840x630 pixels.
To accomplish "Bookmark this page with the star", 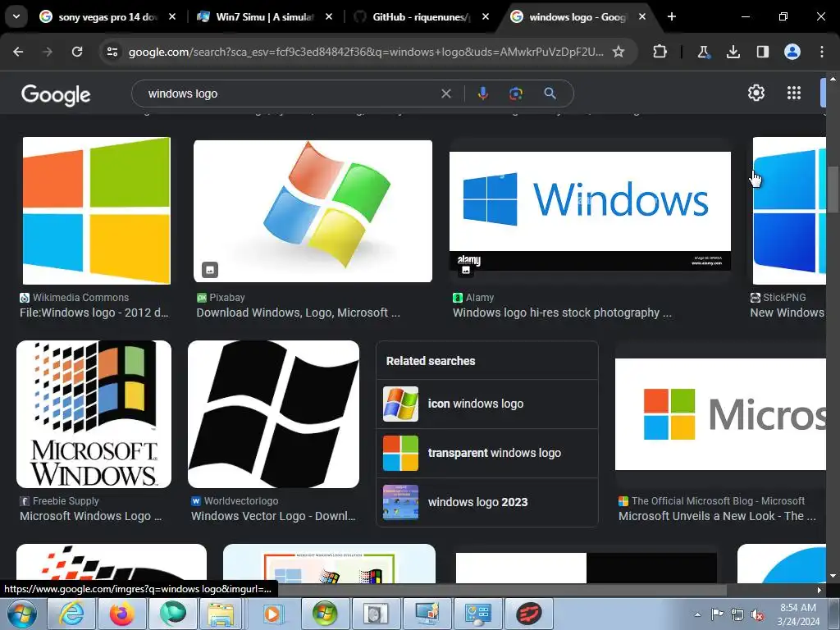I will click(x=619, y=52).
